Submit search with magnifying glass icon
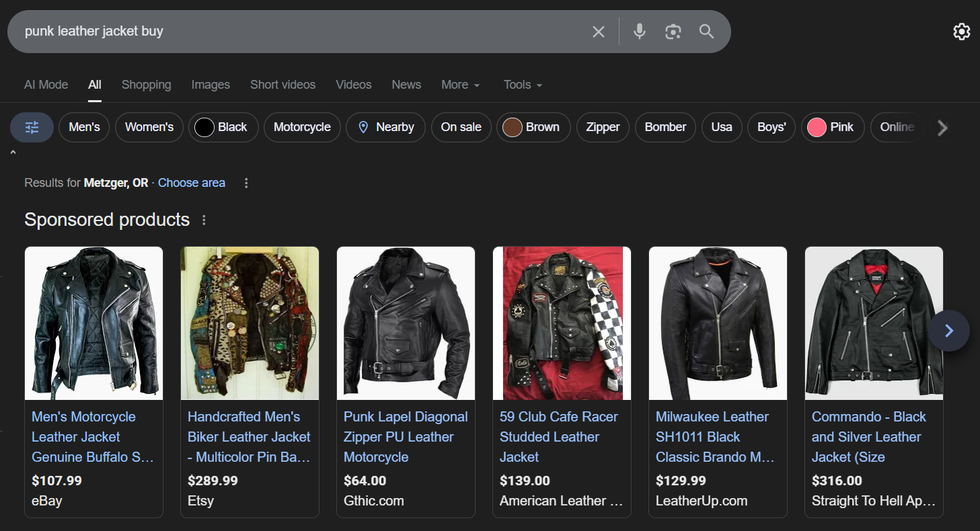Screen dimensions: 980x531 pos(706,32)
